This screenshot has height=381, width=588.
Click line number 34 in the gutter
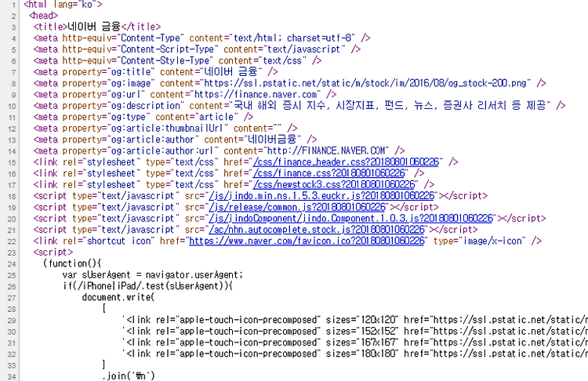click(x=12, y=376)
